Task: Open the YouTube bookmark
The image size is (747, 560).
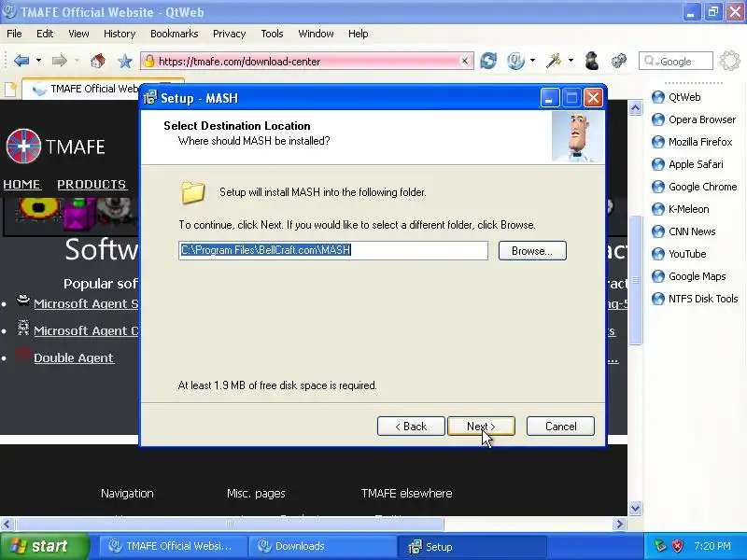Action: click(679, 254)
